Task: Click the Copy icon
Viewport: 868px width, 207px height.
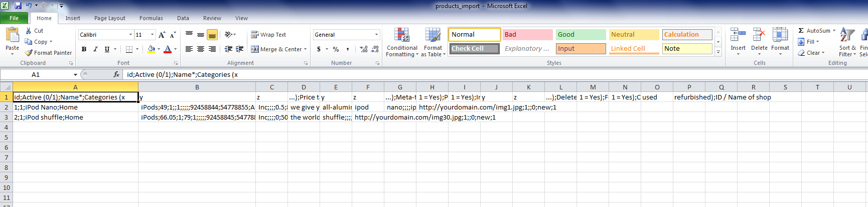Action: [x=29, y=42]
